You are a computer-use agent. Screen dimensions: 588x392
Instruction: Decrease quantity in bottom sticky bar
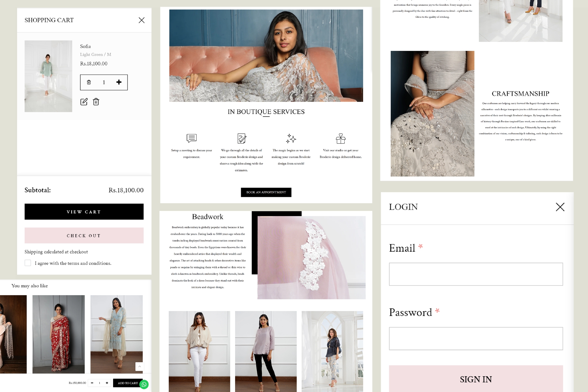pyautogui.click(x=92, y=383)
